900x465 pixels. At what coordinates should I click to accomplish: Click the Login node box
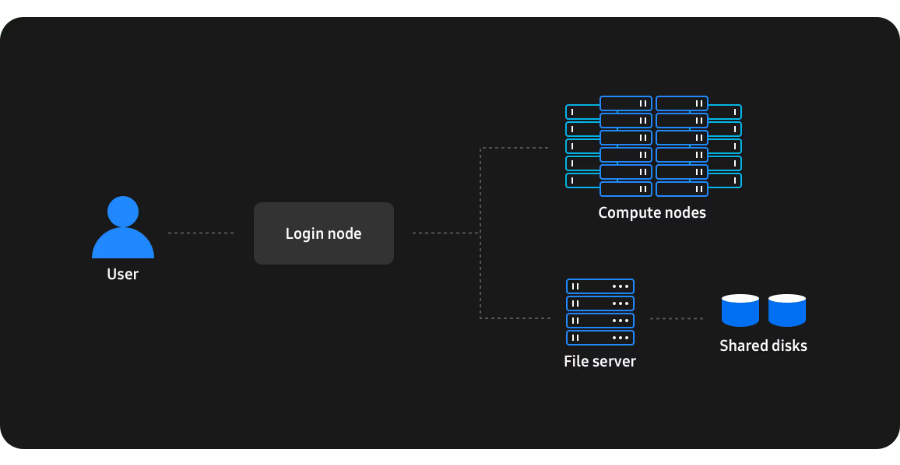pos(323,234)
